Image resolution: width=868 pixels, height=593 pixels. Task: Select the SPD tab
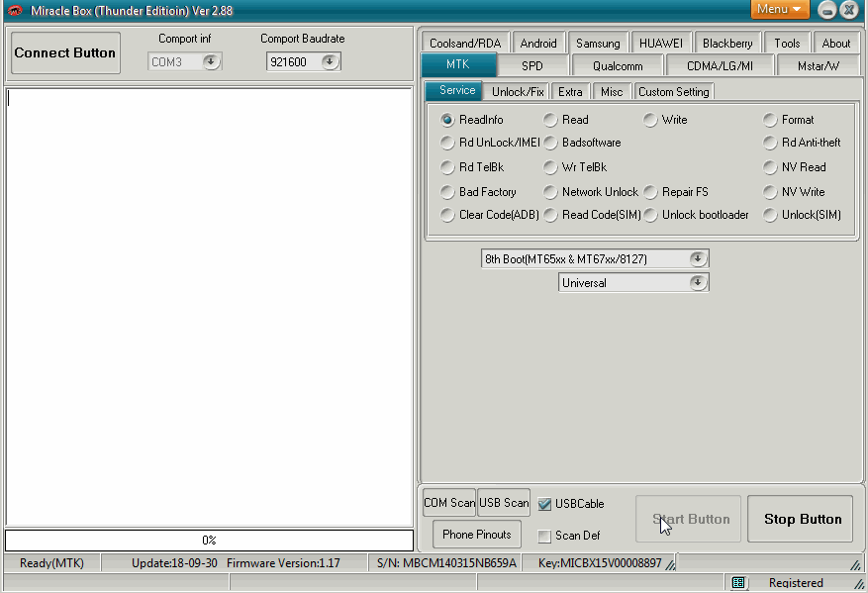pyautogui.click(x=531, y=66)
